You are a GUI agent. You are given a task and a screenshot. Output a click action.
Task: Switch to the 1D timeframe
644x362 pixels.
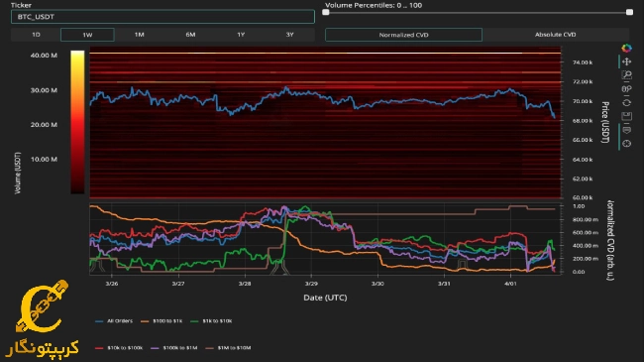(x=36, y=35)
